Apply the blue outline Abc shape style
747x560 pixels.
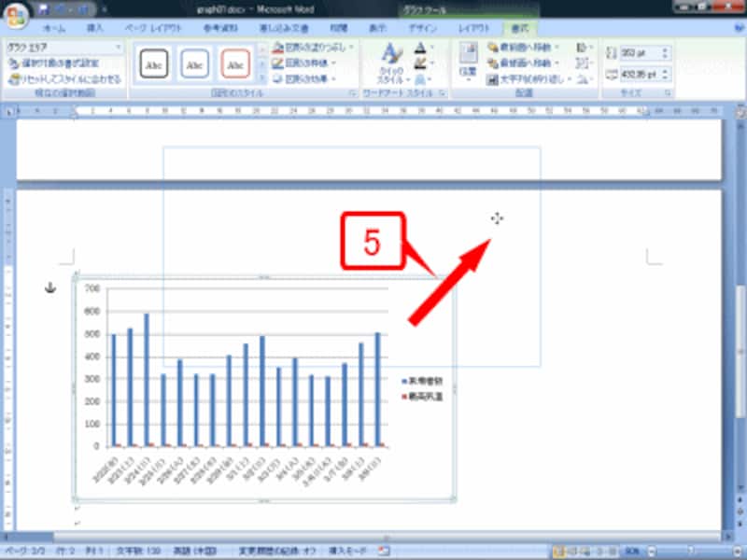195,63
